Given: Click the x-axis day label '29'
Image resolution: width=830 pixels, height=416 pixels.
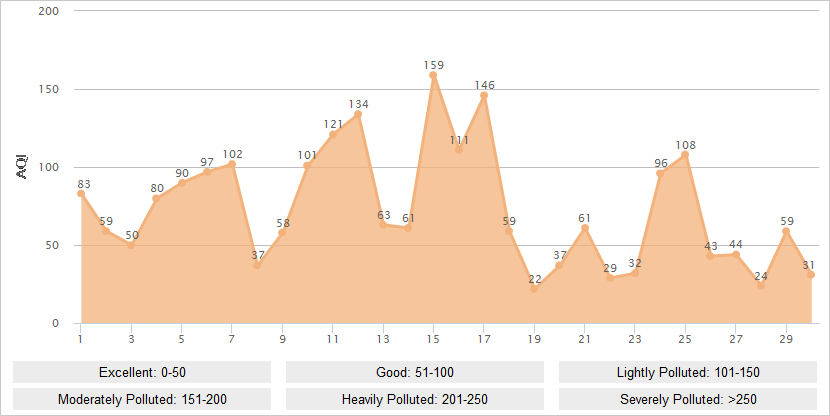Looking at the screenshot, I should click(x=786, y=339).
